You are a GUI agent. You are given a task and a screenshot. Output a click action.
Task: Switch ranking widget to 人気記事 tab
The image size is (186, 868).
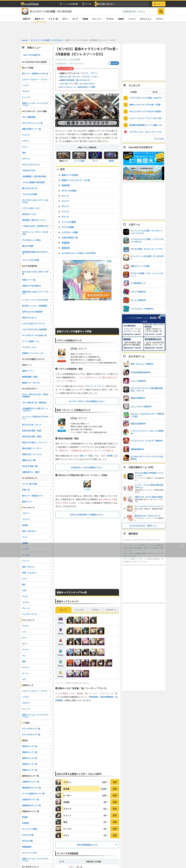point(133,92)
